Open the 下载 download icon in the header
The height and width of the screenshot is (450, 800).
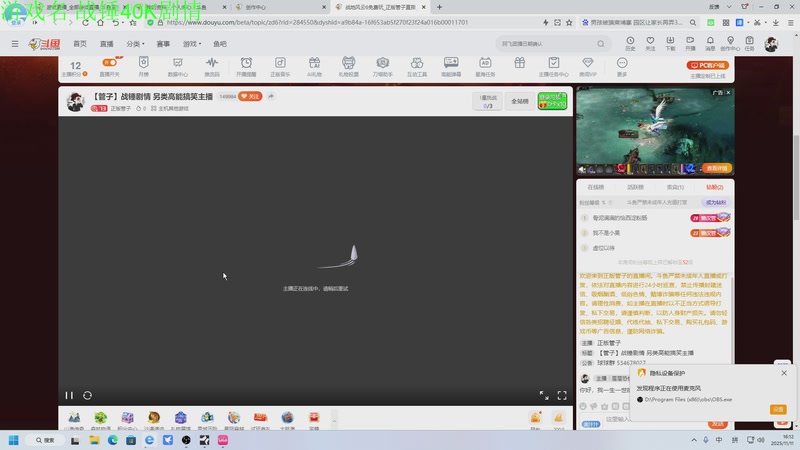pyautogui.click(x=670, y=43)
